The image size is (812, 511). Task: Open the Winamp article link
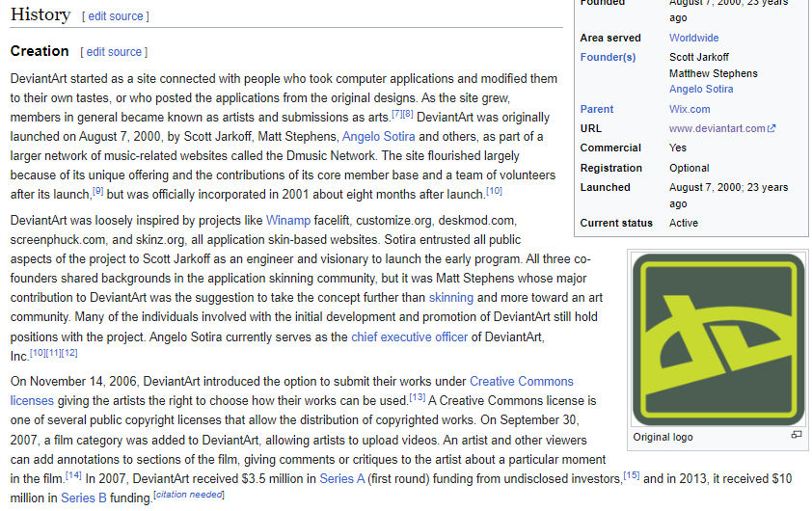(288, 221)
